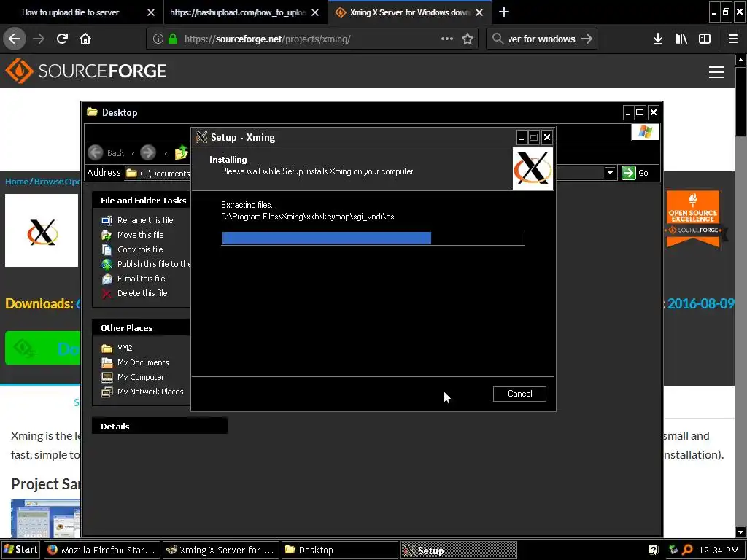Screen dimensions: 747x560
Task: Click the green Download button
Action: [x=43, y=348]
